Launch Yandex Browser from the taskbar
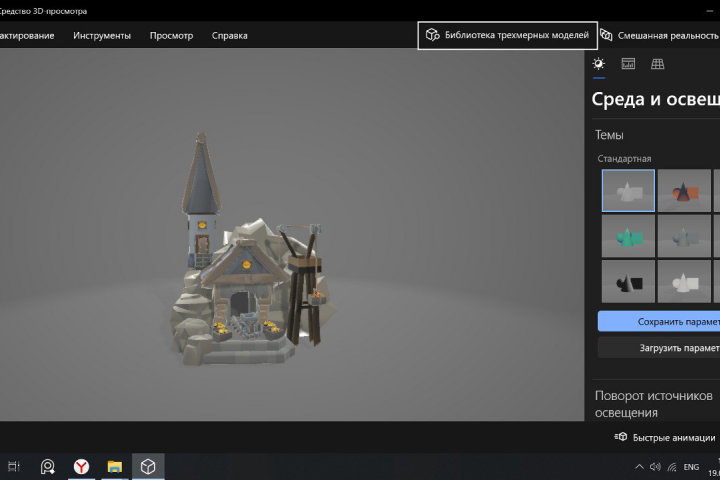The image size is (720, 480). coord(81,467)
